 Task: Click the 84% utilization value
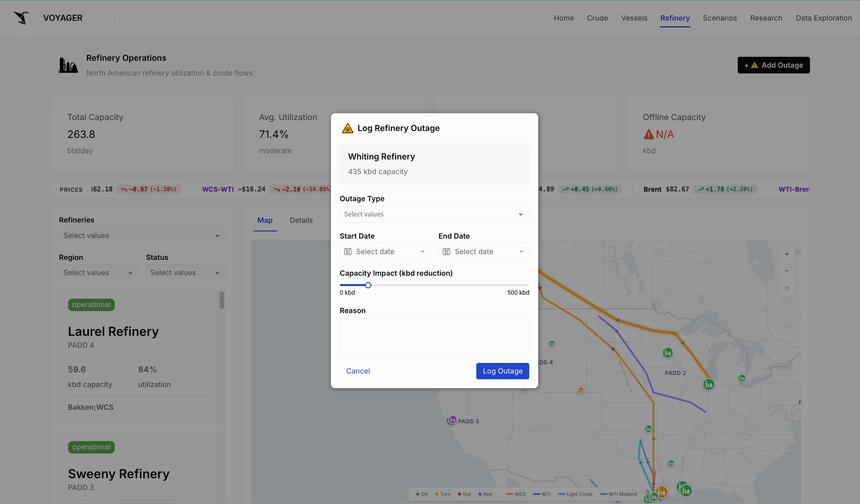point(147,369)
